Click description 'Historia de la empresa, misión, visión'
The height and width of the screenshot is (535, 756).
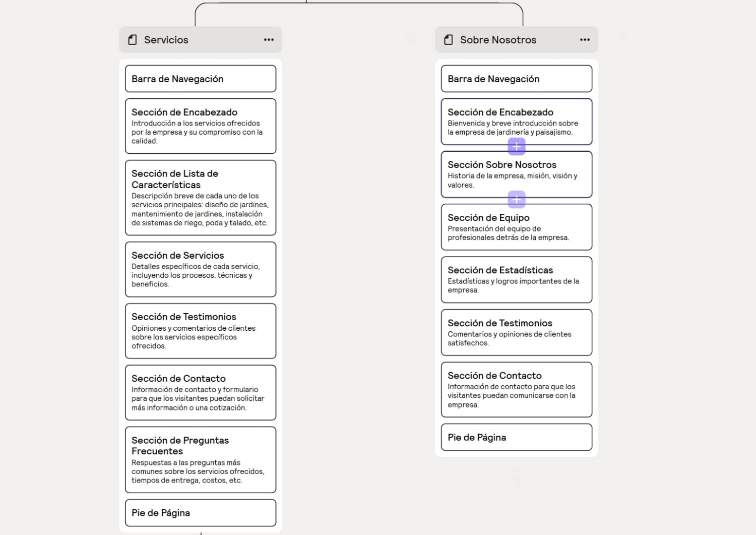click(x=513, y=181)
